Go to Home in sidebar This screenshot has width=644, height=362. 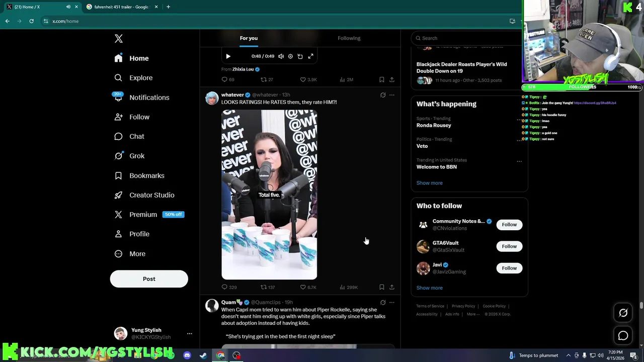[131, 58]
